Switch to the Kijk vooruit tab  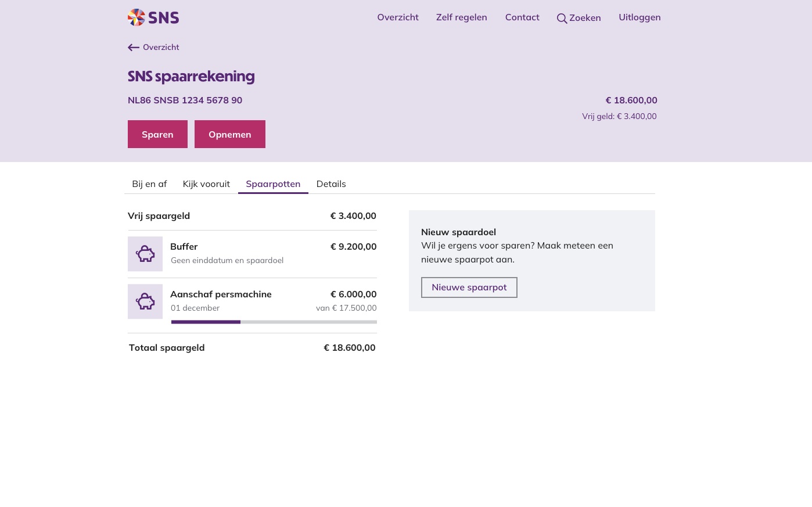tap(206, 184)
